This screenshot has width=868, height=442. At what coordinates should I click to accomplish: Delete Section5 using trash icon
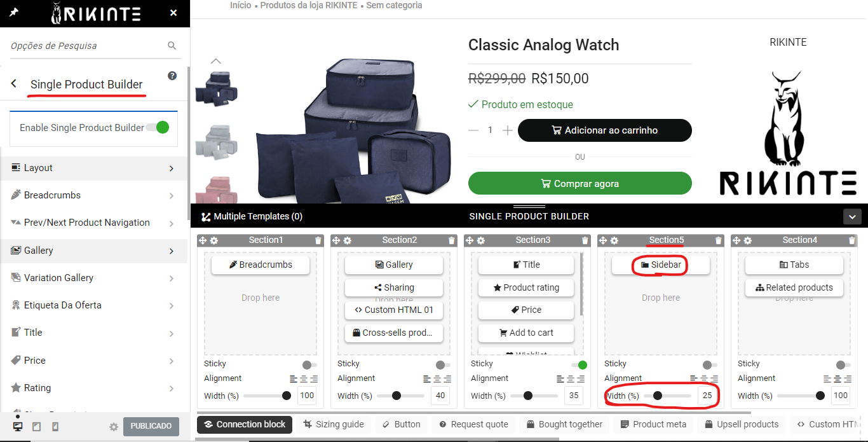coord(719,240)
